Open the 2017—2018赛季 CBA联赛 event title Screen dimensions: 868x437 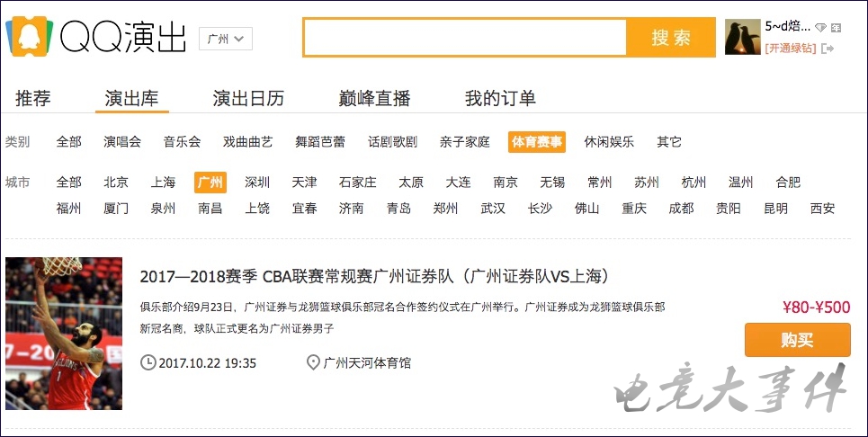[375, 276]
